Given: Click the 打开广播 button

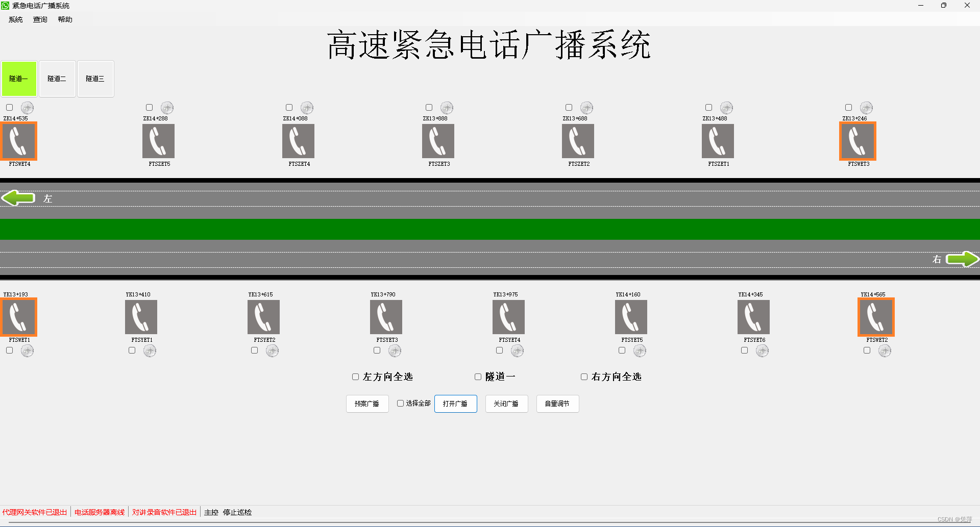Looking at the screenshot, I should (x=456, y=404).
